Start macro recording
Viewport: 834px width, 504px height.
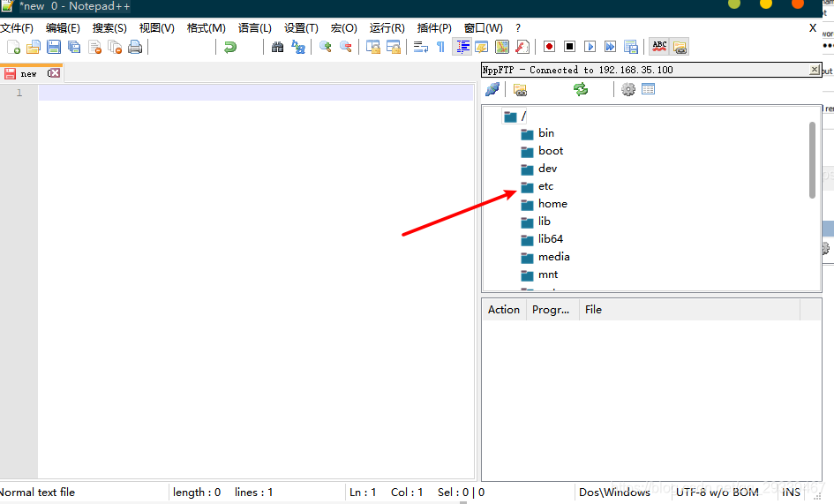tap(550, 47)
